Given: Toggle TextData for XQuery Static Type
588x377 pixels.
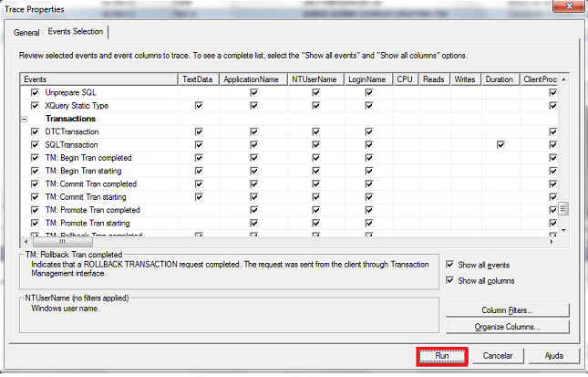Looking at the screenshot, I should tap(199, 106).
